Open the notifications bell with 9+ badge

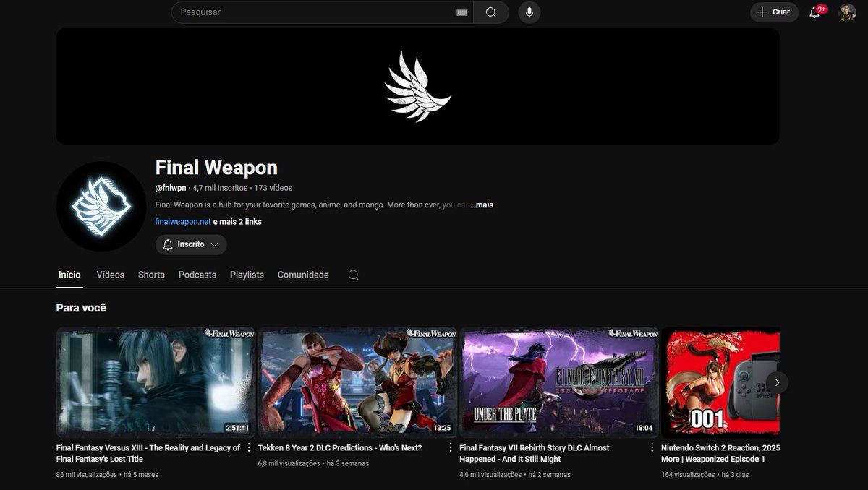(x=815, y=12)
